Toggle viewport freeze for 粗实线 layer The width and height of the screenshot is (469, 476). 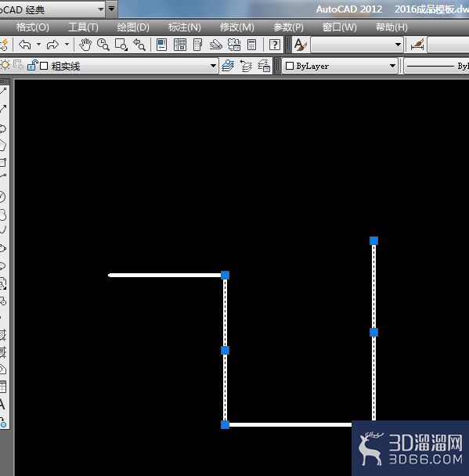(19, 65)
